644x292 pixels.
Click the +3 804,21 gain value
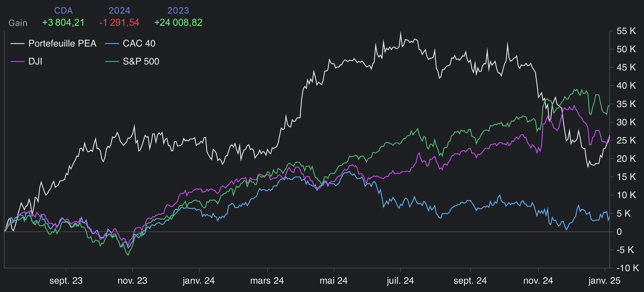63,23
